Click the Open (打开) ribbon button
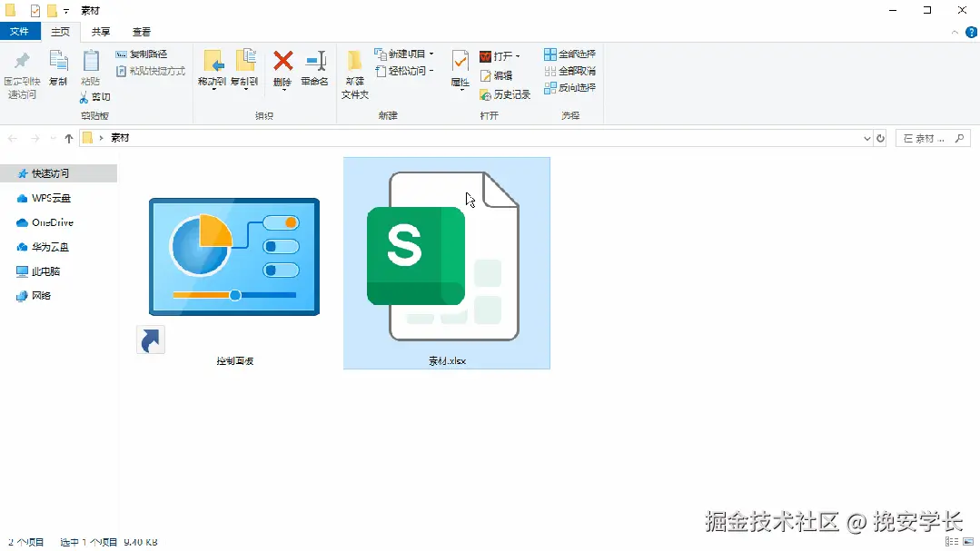The width and height of the screenshot is (980, 551). coord(500,56)
